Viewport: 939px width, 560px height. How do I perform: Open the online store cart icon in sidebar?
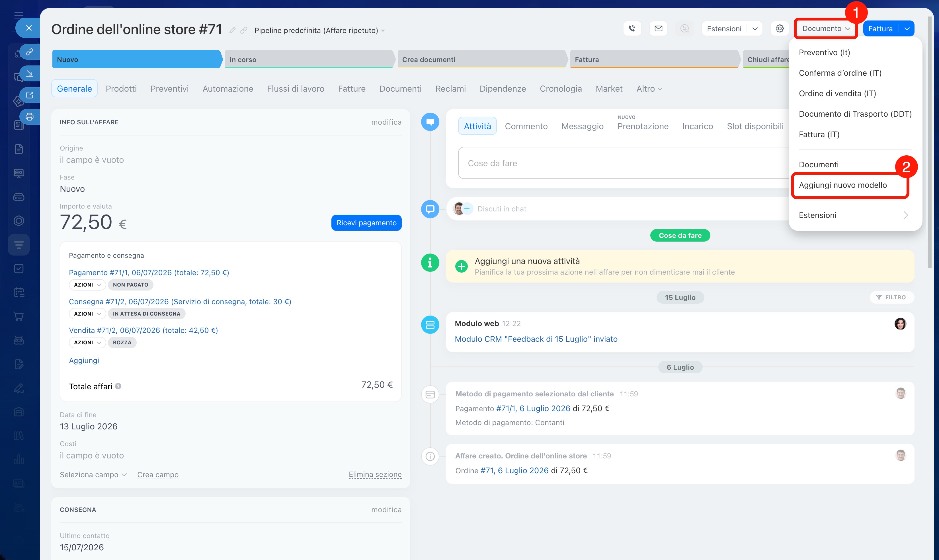[19, 316]
